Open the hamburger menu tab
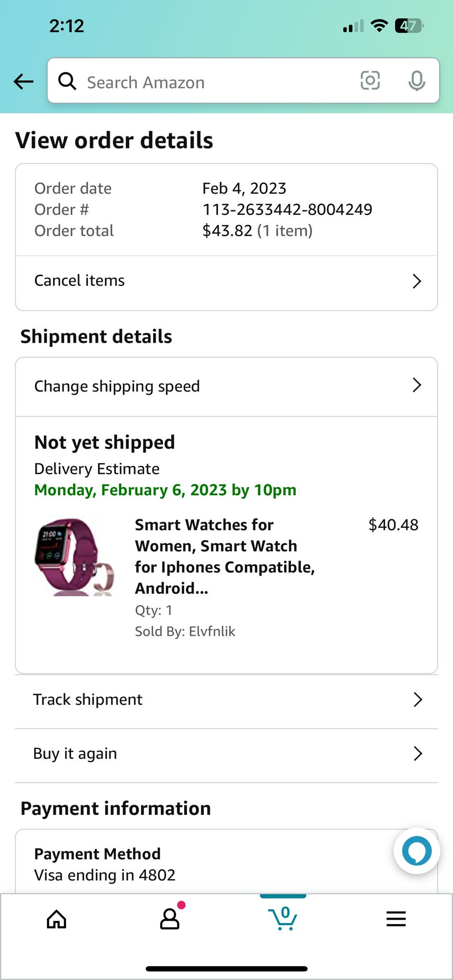The width and height of the screenshot is (453, 980). click(396, 919)
